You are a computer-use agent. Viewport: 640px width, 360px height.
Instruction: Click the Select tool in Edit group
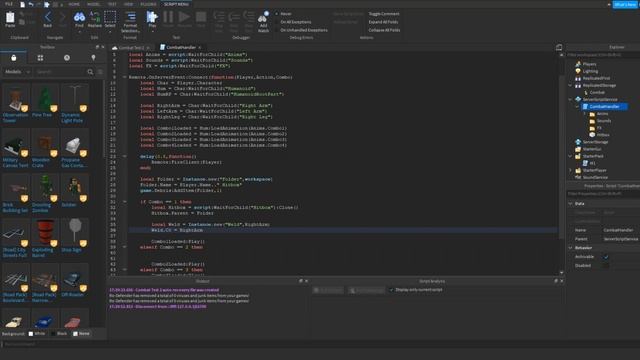point(110,19)
